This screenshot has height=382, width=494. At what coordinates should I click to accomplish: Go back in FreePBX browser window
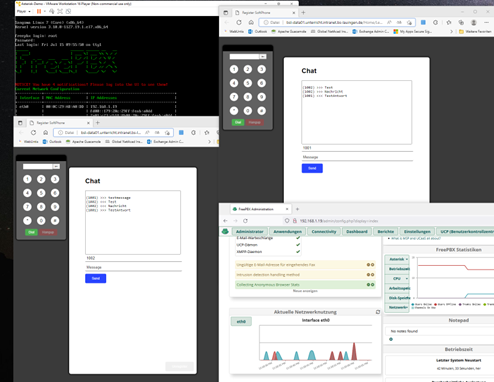tap(225, 221)
